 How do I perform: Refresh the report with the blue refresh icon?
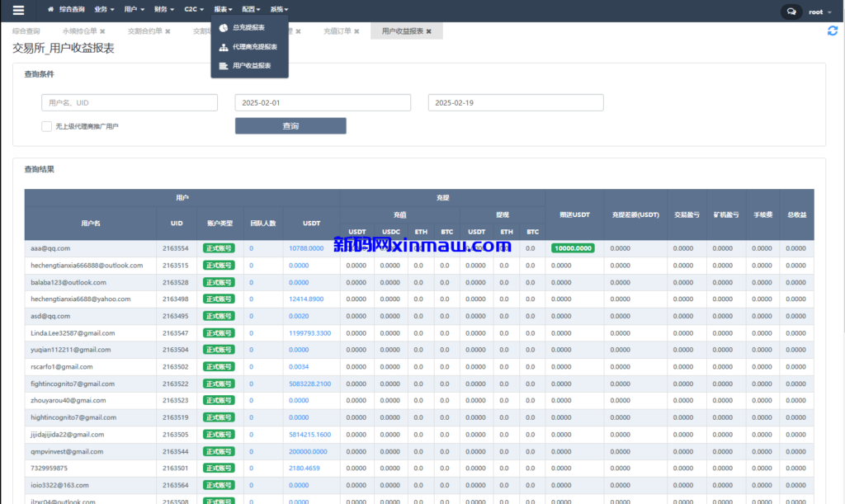tap(833, 30)
